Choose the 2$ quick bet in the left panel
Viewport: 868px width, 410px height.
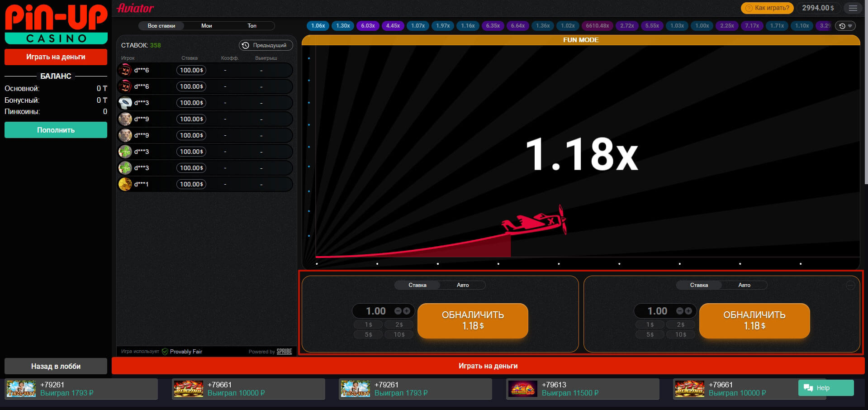399,324
